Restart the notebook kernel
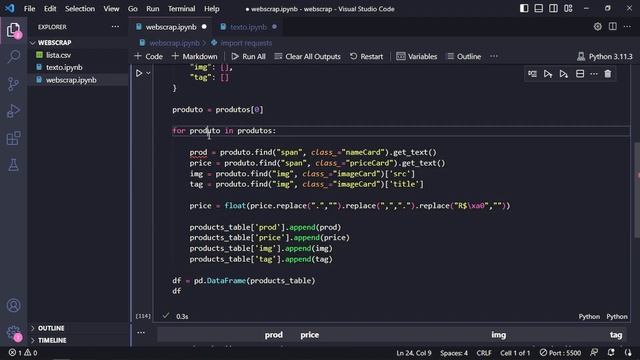 367,56
